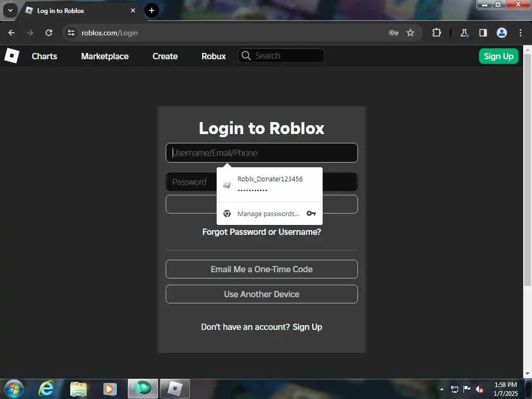Click the address bar URL roblox.com/Login
This screenshot has width=532, height=399.
(x=110, y=33)
